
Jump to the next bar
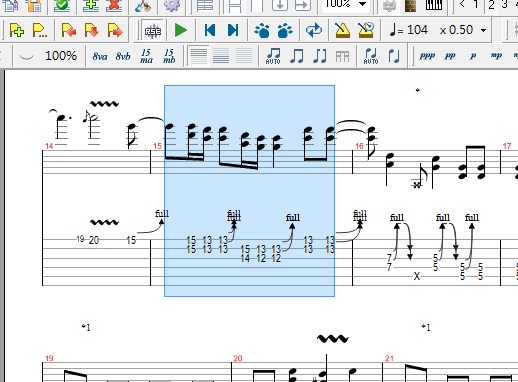tap(233, 31)
